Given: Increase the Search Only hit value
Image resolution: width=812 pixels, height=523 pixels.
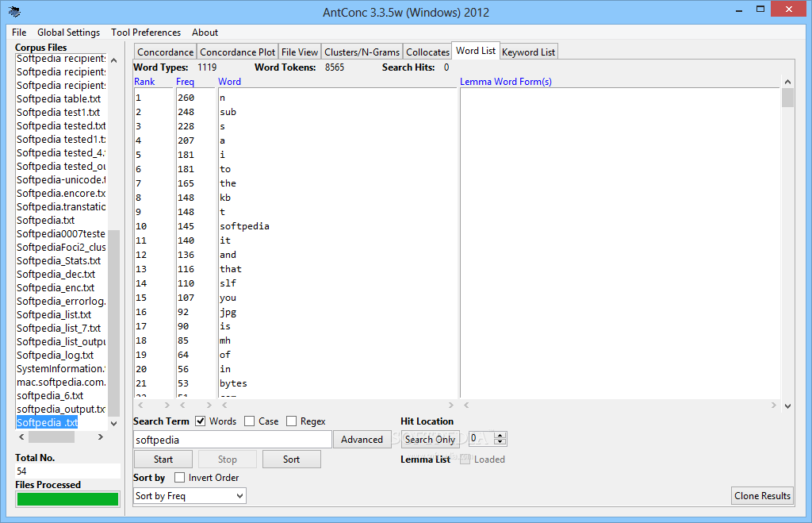Looking at the screenshot, I should [500, 436].
